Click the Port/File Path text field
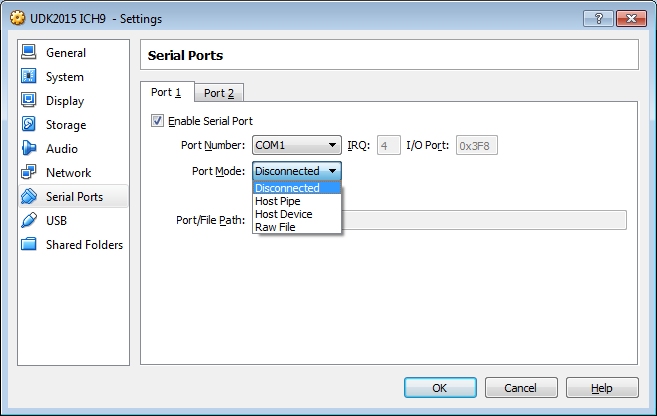The height and width of the screenshot is (416, 657). (484, 220)
